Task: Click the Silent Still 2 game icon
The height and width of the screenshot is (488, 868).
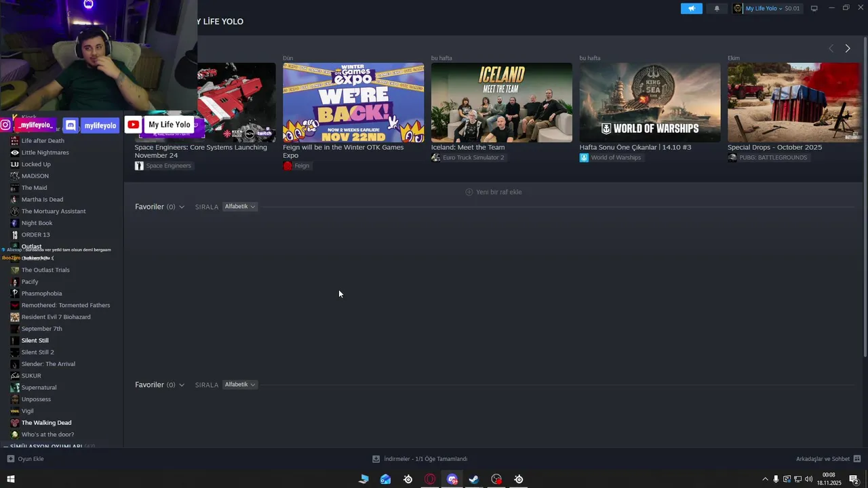Action: (15, 352)
